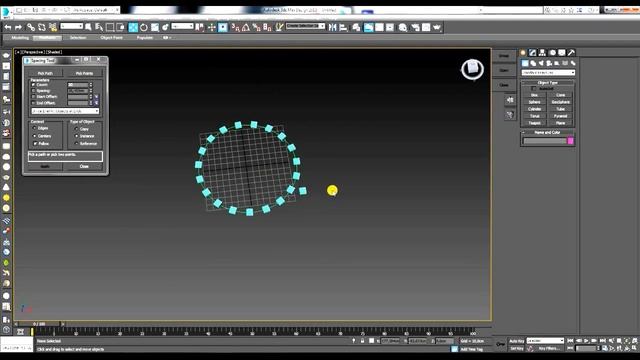This screenshot has height=360, width=640.
Task: Click the ViewCube in the viewport
Action: pos(473,69)
